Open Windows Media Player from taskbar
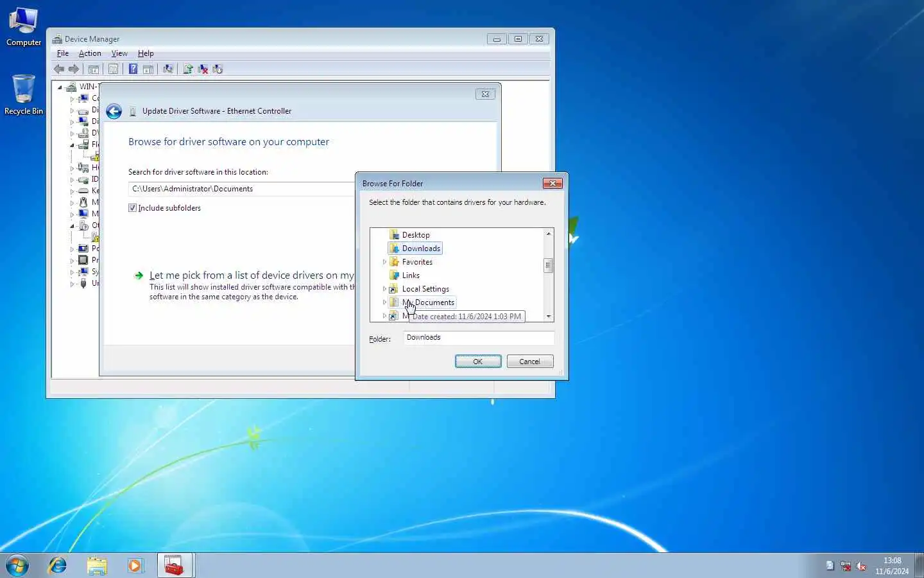Viewport: 924px width, 578px height. (x=135, y=566)
